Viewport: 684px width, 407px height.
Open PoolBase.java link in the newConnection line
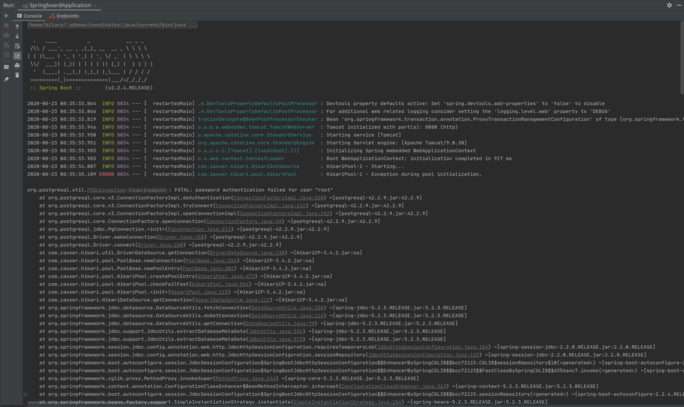click(211, 261)
